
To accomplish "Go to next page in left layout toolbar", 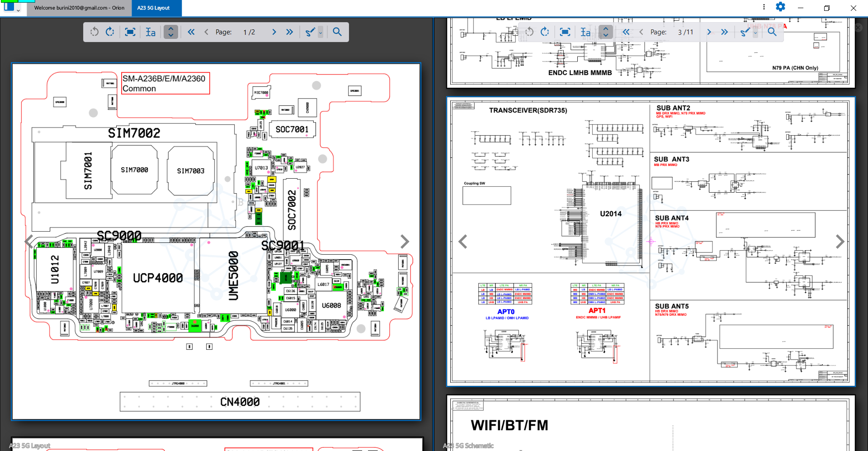I will click(274, 32).
